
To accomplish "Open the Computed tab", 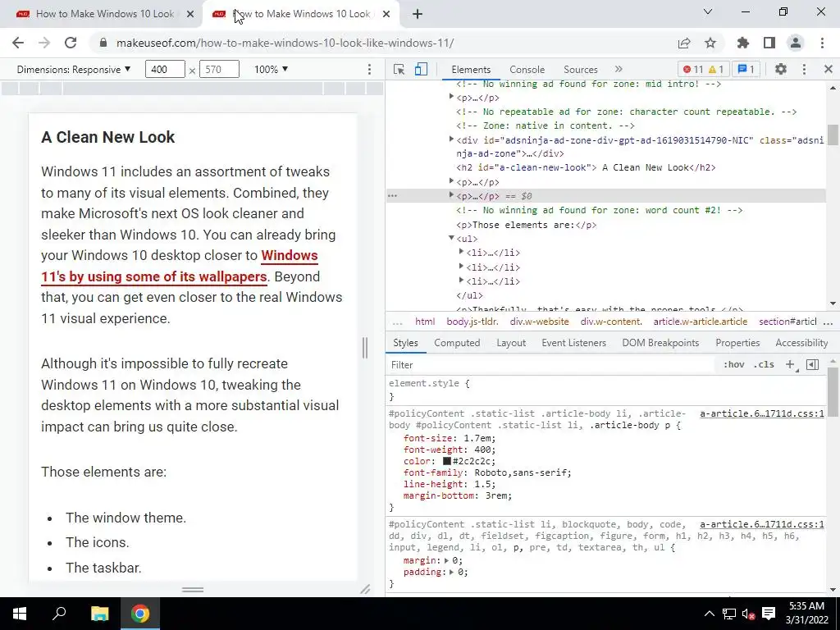I will [457, 343].
